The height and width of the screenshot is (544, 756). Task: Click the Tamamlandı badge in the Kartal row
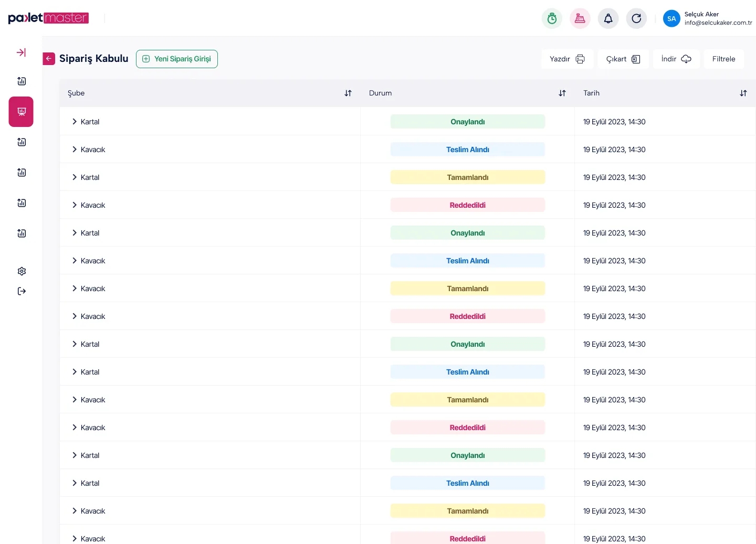pyautogui.click(x=468, y=177)
